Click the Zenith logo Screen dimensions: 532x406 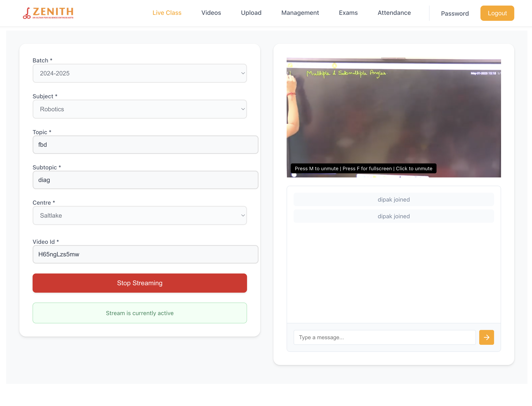point(48,13)
